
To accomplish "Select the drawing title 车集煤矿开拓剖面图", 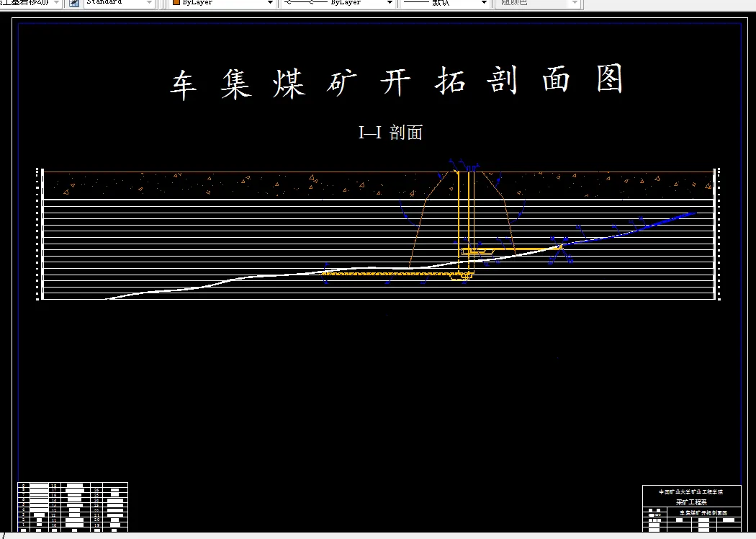I will (x=397, y=83).
